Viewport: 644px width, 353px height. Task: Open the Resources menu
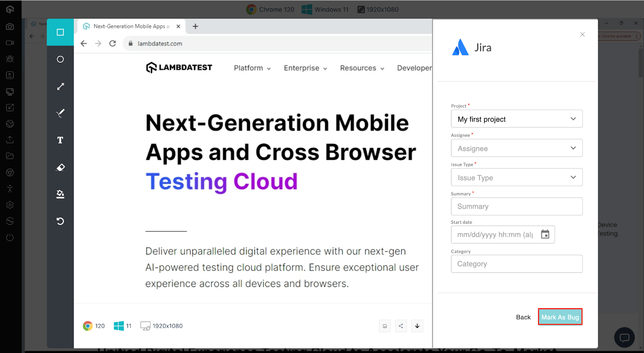point(362,68)
